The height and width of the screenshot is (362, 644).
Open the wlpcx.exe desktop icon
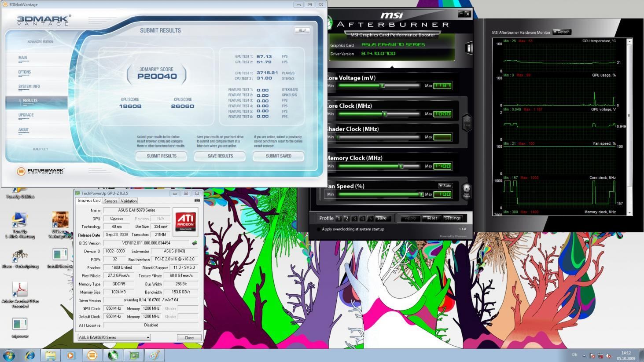tap(20, 328)
